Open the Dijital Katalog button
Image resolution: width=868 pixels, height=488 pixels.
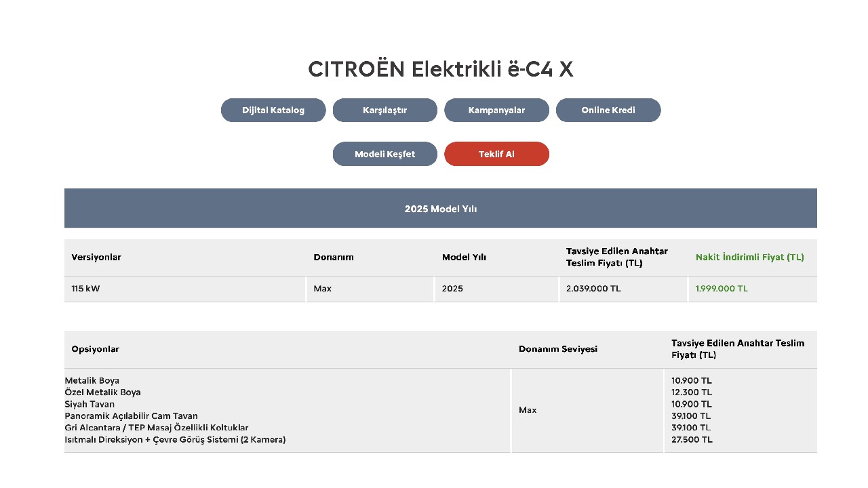click(273, 110)
